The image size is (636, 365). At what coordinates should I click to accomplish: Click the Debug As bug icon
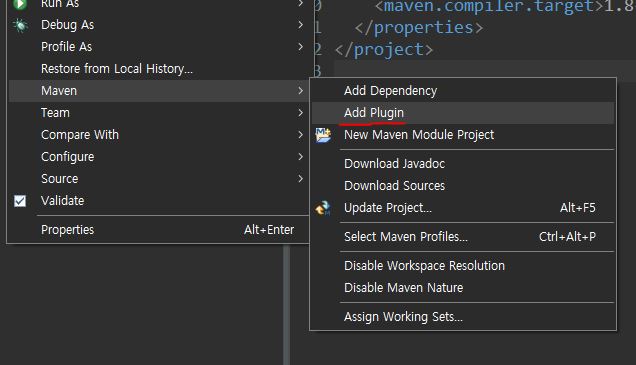tap(20, 25)
